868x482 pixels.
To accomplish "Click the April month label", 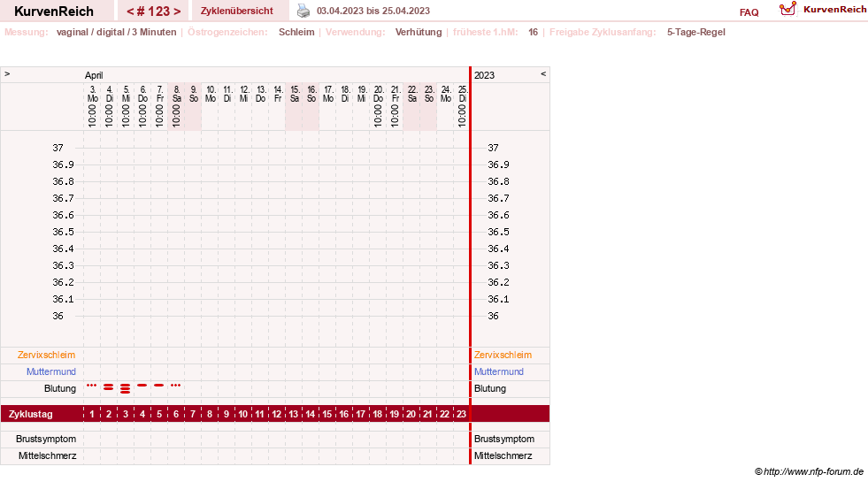I will (94, 75).
